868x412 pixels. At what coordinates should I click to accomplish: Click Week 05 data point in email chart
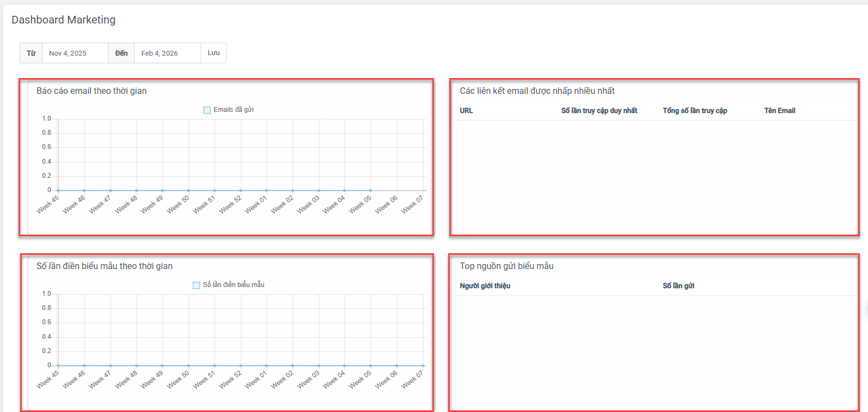click(371, 190)
